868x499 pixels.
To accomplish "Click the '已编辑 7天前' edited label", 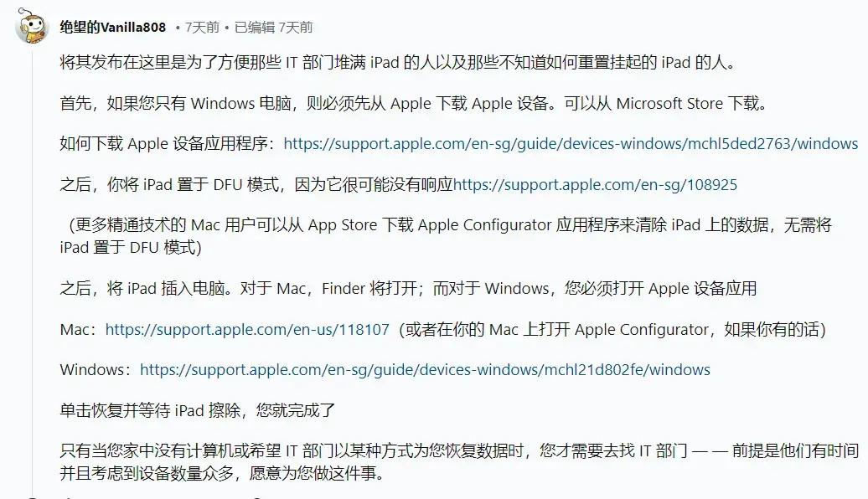I will click(x=273, y=27).
